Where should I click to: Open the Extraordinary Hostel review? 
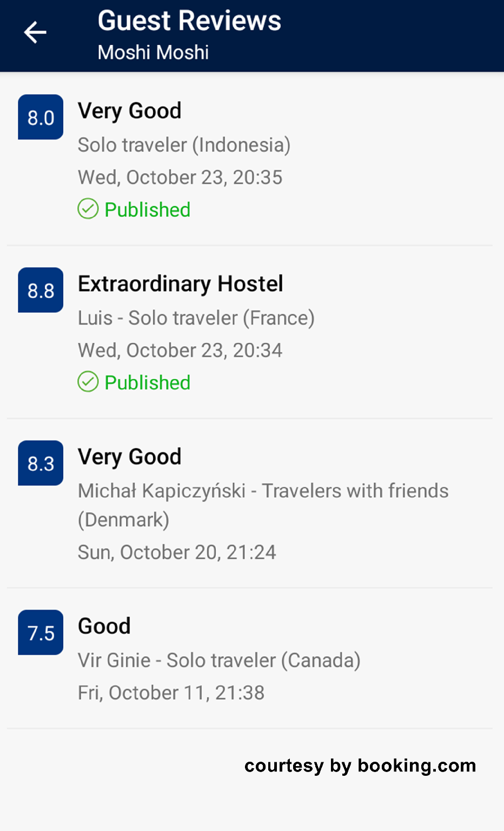coord(180,284)
